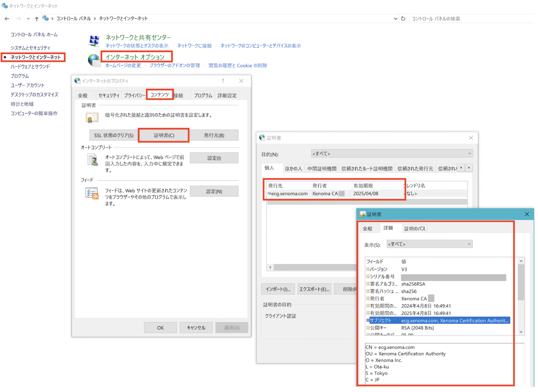Click the Network and Sharing Center icon
The width and height of the screenshot is (538, 392).
[94, 41]
